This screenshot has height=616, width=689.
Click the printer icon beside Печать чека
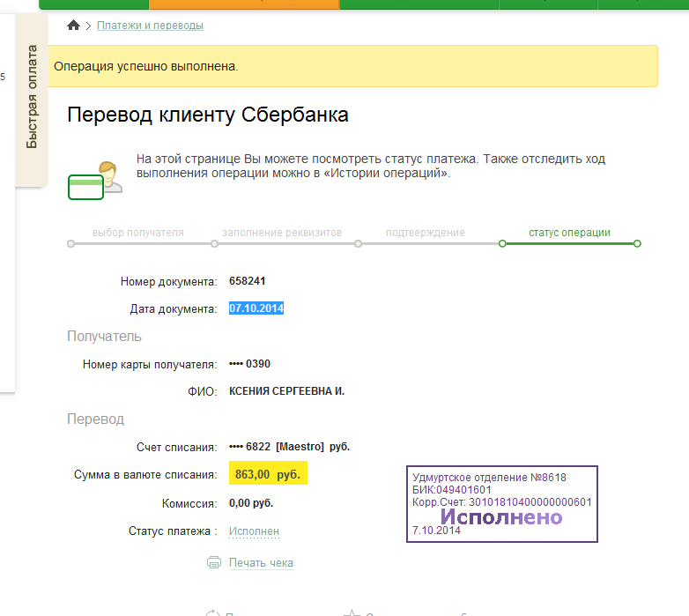pos(214,562)
